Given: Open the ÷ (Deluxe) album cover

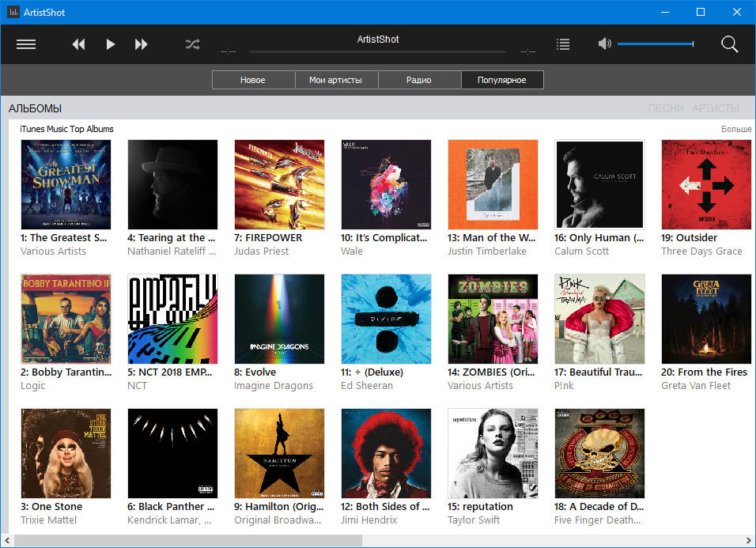Looking at the screenshot, I should 386,319.
